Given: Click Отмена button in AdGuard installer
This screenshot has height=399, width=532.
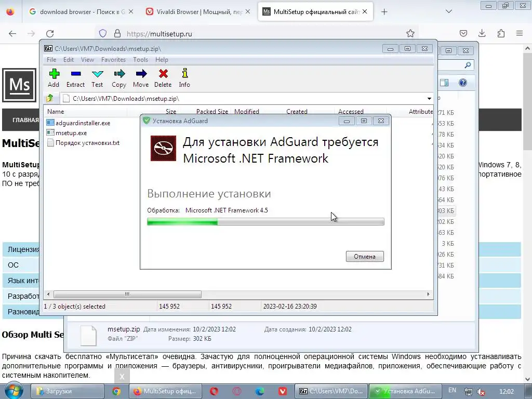Looking at the screenshot, I should click(365, 257).
